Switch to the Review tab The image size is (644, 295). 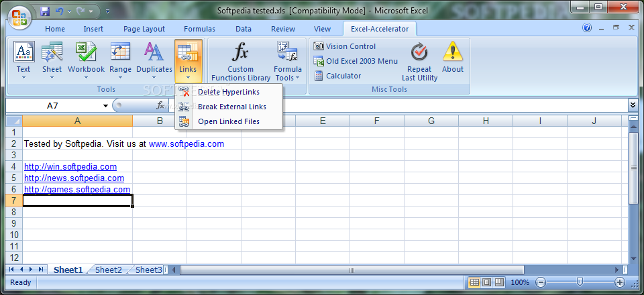click(x=283, y=29)
